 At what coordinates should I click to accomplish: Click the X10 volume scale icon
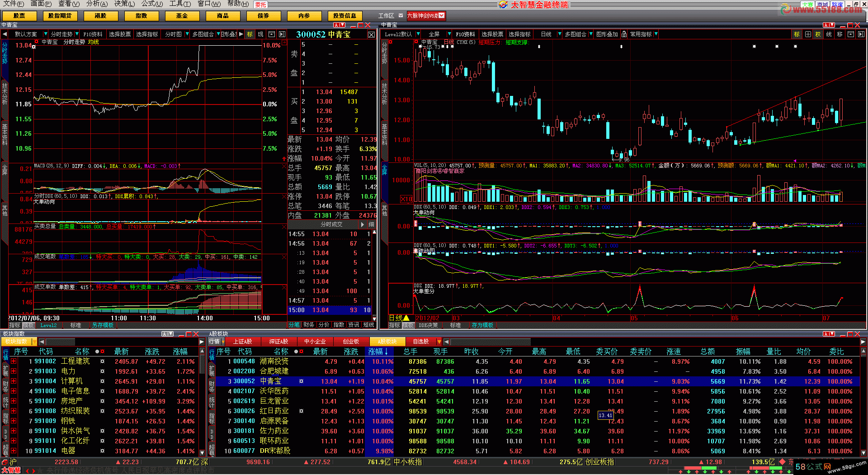coord(406,199)
